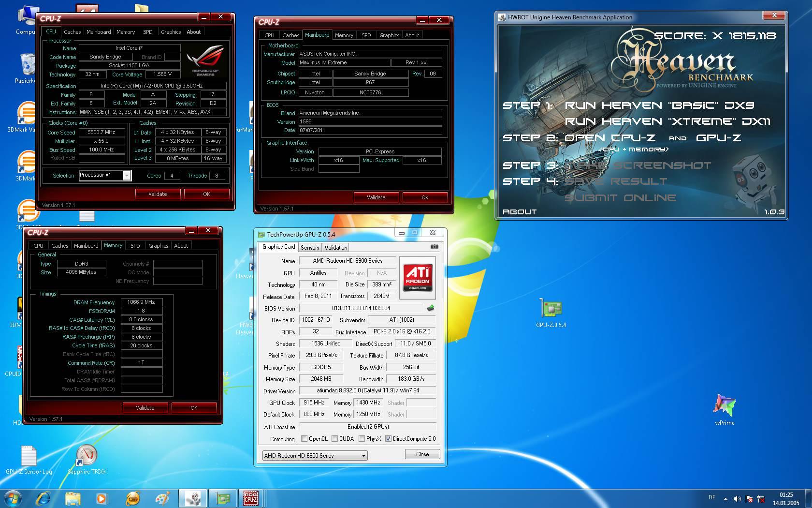Open the wPrime desktop icon

pos(725,410)
